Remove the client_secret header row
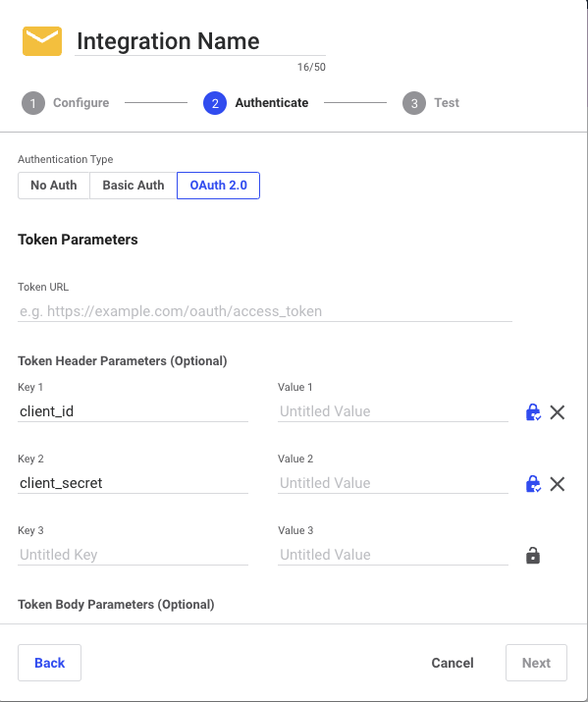Viewport: 588px width, 702px height. point(558,484)
